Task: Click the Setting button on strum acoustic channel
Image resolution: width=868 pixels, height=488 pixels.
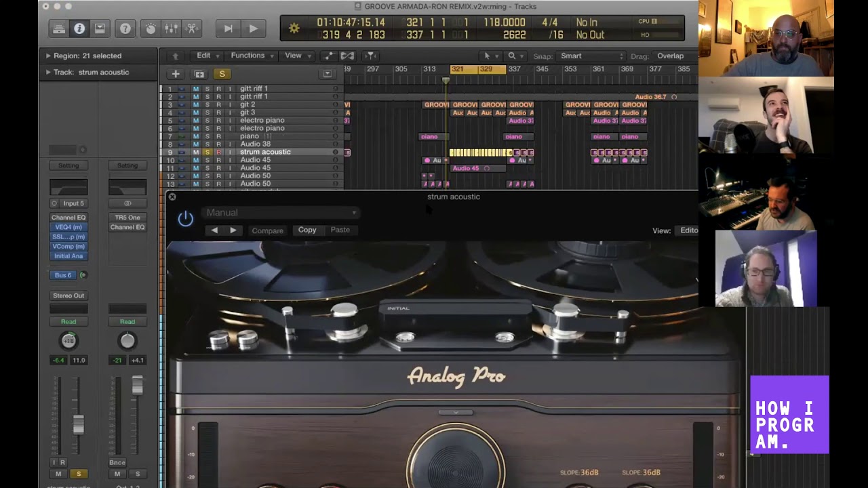Action: [x=68, y=165]
